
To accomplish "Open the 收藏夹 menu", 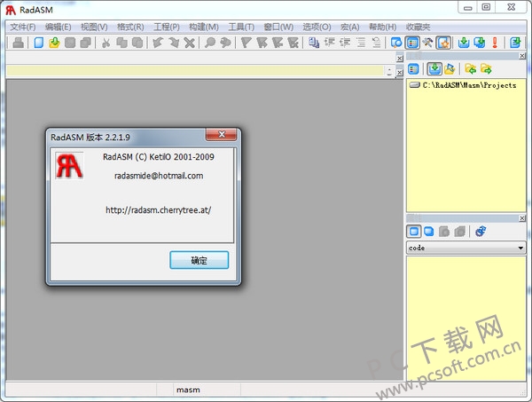I will [x=418, y=27].
